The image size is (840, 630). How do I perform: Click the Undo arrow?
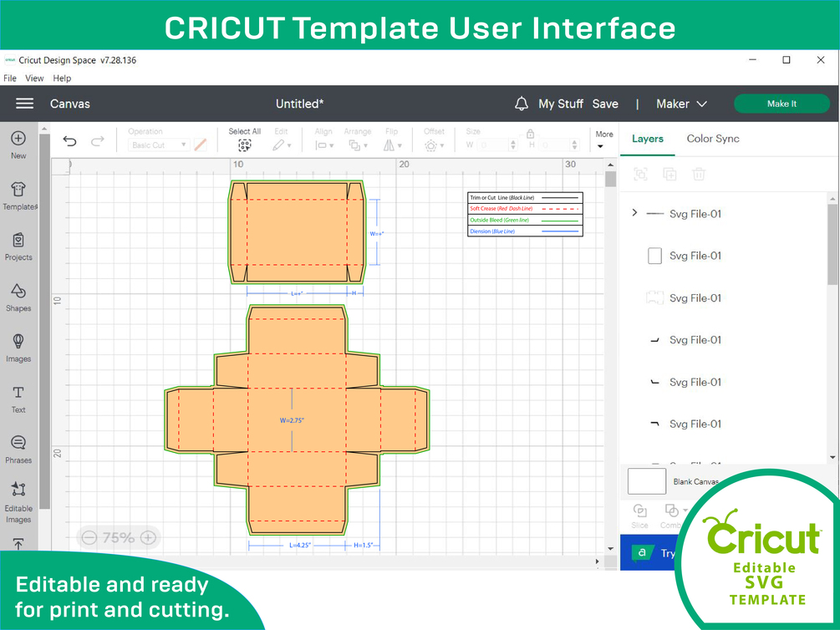pyautogui.click(x=69, y=141)
